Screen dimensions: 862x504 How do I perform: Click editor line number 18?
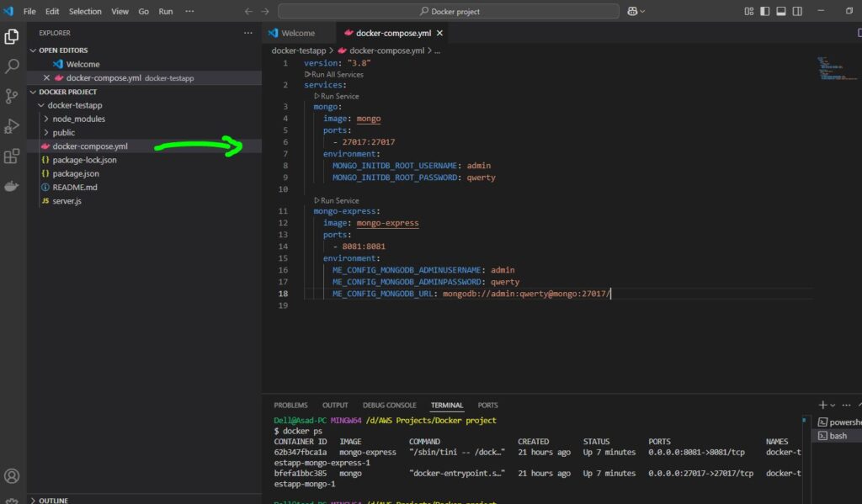[283, 294]
